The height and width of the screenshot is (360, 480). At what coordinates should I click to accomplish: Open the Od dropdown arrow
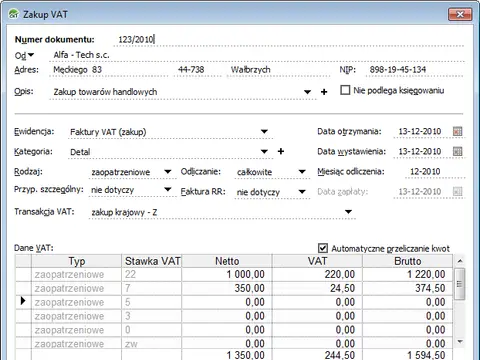(31, 55)
